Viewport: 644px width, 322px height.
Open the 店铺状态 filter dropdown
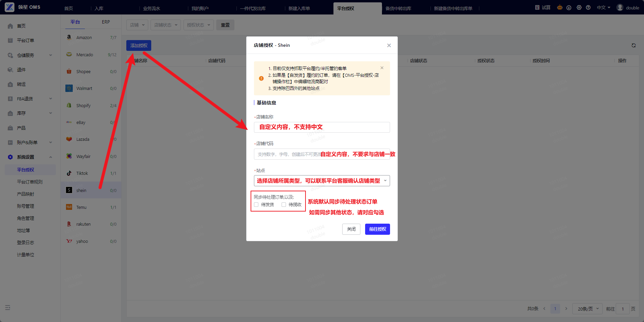[x=166, y=25]
